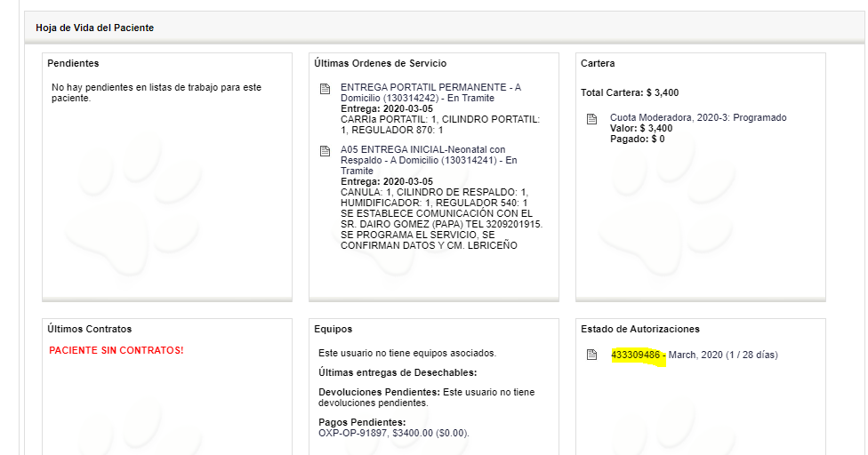Click the Cartera panel title
This screenshot has height=455, width=868.
click(x=598, y=63)
